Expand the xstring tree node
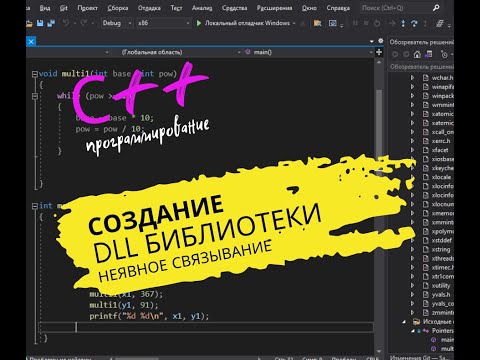The height and width of the screenshot is (360, 480). click(412, 249)
